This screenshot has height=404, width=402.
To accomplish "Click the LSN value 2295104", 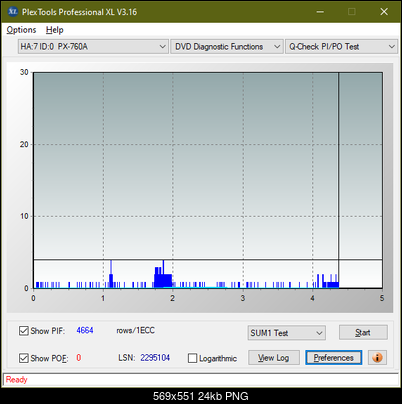I will [x=155, y=358].
